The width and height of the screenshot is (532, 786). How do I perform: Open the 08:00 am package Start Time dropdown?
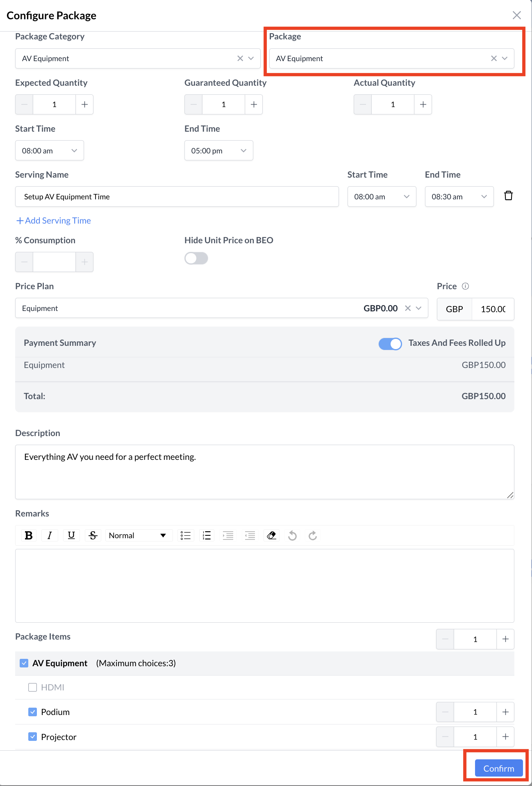(50, 151)
